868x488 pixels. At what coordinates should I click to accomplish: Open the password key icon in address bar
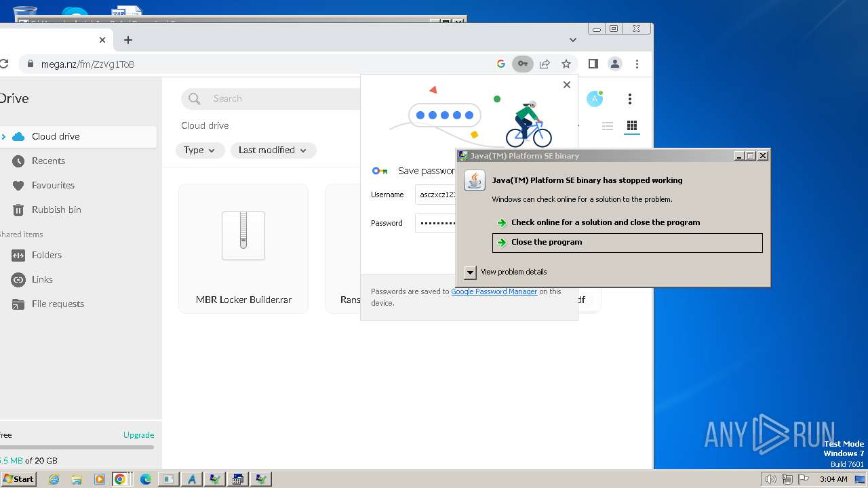tap(522, 64)
